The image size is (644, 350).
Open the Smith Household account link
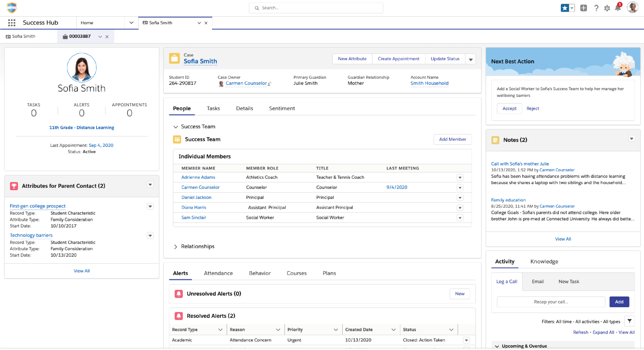(x=429, y=83)
